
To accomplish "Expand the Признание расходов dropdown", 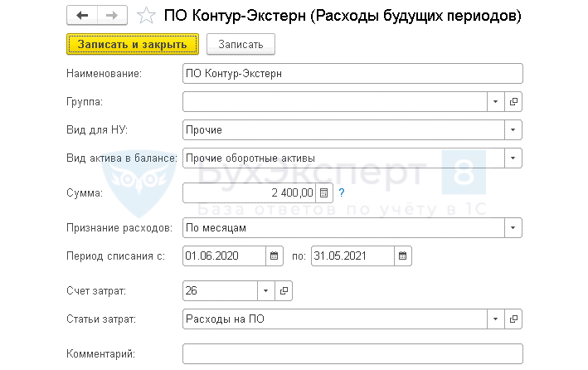I will tap(513, 228).
